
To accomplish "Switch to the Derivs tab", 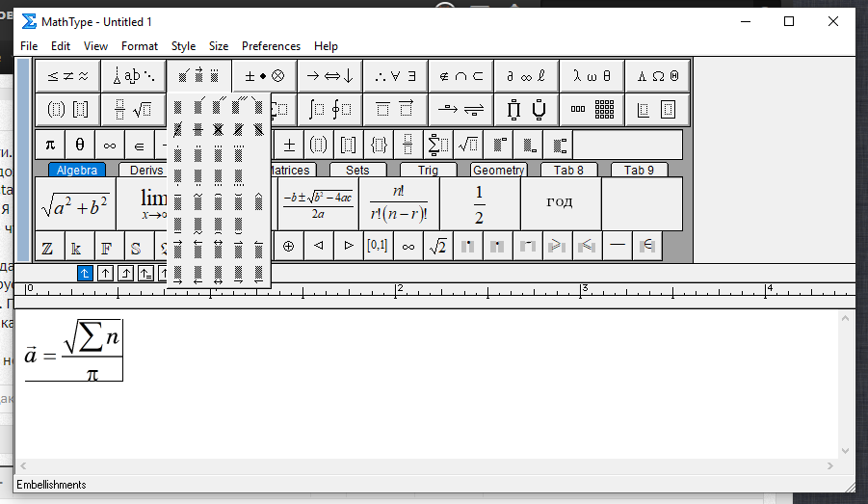I will click(145, 170).
